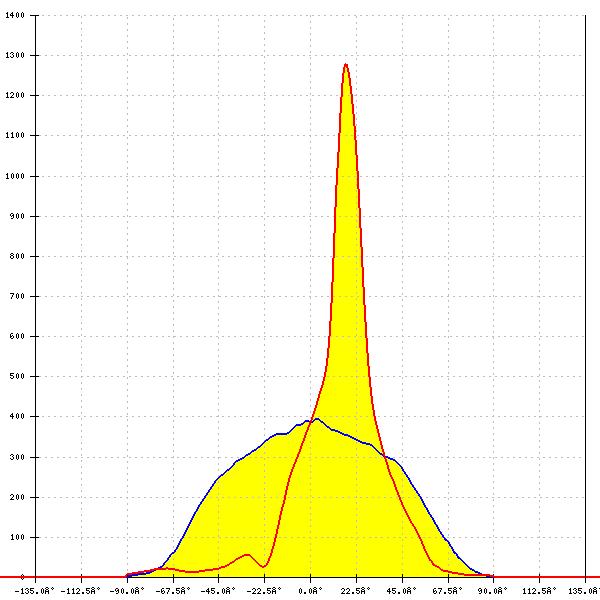Image resolution: width=600 pixels, height=600 pixels.
Task: Click the -45.0° x-axis label
Action: point(218,590)
